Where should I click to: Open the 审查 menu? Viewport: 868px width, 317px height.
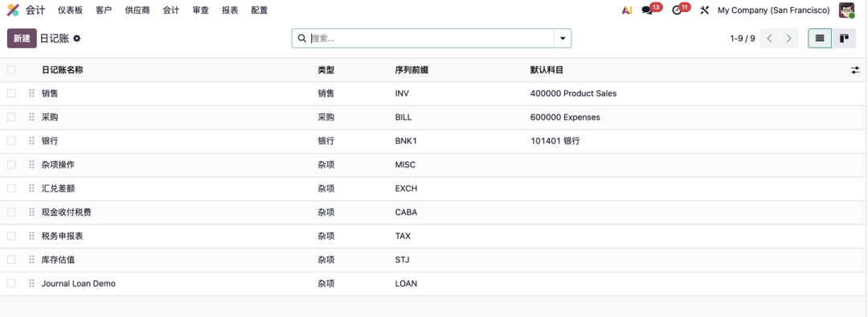[200, 10]
